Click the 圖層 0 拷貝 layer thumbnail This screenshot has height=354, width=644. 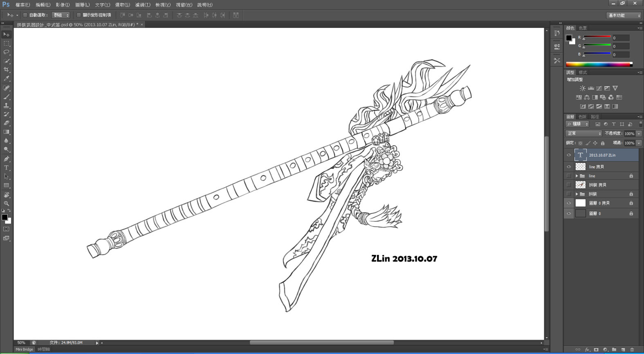point(581,203)
